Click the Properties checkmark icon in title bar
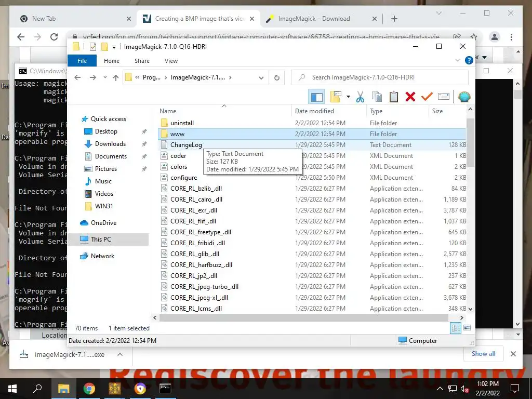Viewport: 532px width, 399px height. point(93,47)
